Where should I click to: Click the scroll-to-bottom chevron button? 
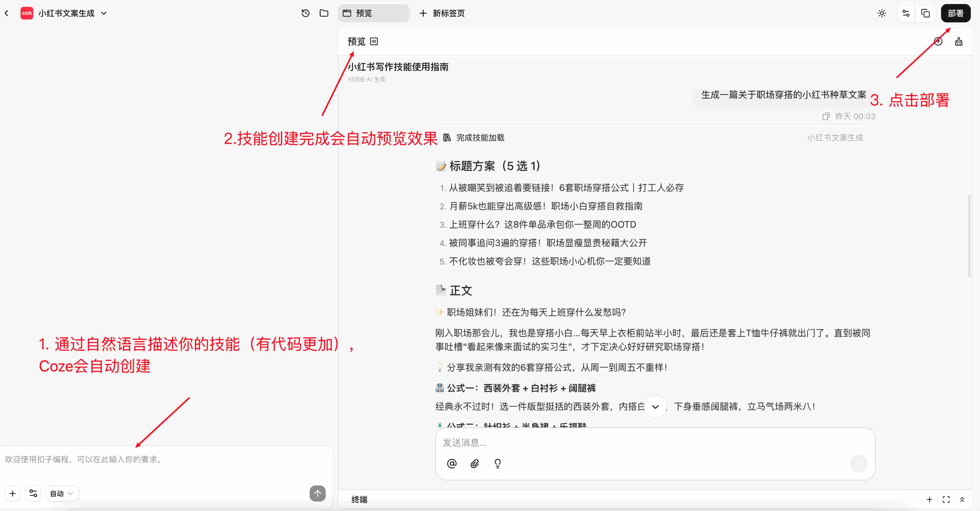point(655,407)
